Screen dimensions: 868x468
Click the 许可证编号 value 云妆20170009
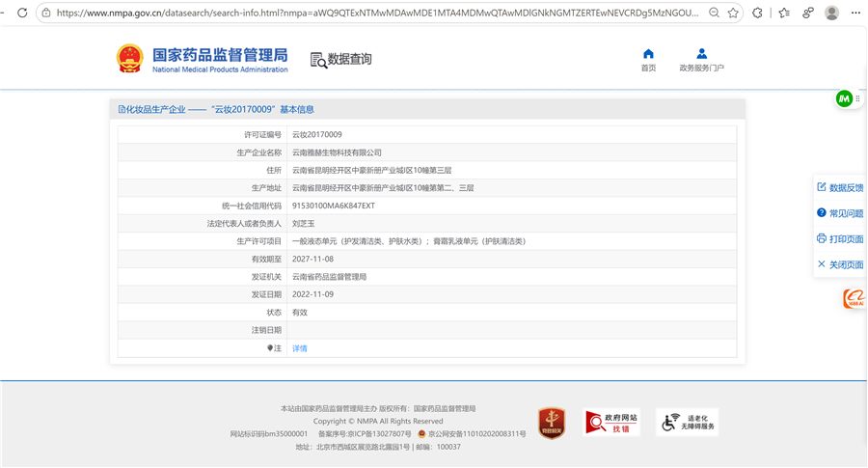(x=317, y=134)
